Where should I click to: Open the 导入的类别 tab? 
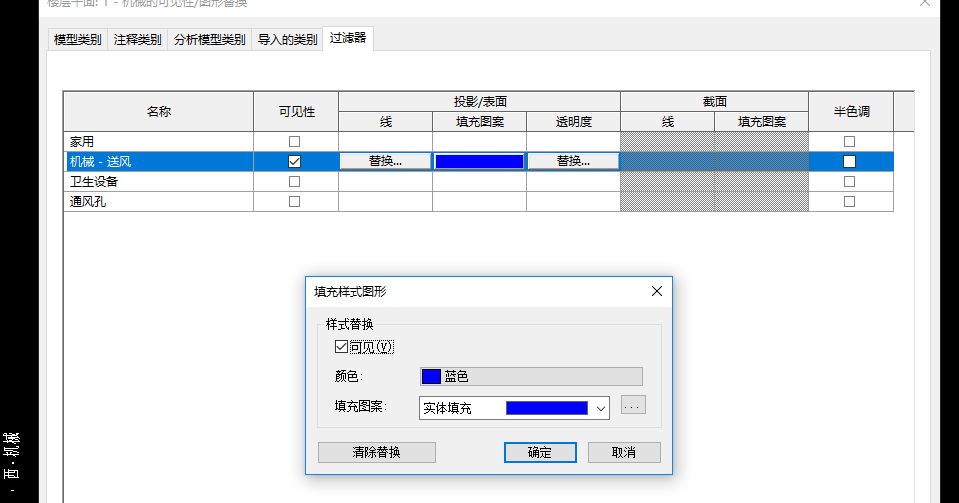click(287, 40)
